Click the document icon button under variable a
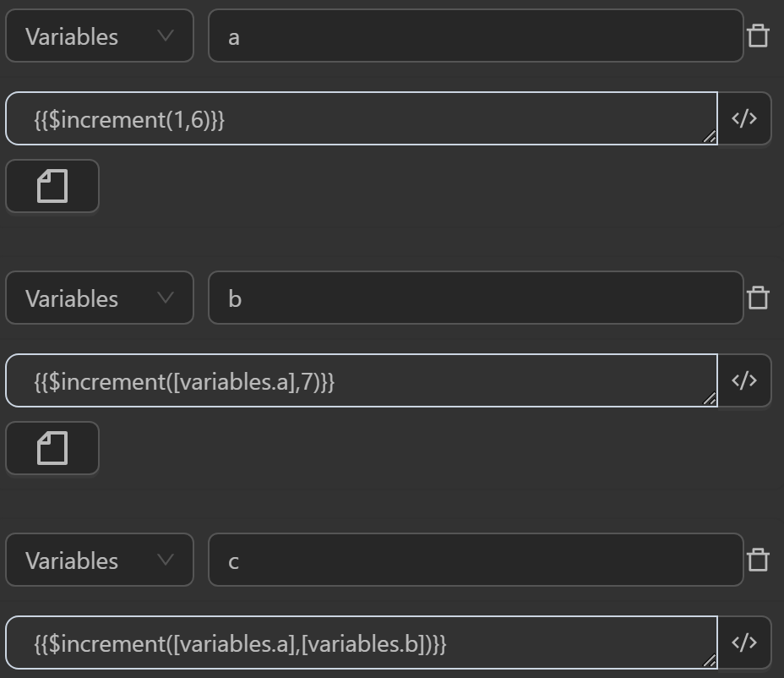Image resolution: width=784 pixels, height=678 pixels. (52, 186)
